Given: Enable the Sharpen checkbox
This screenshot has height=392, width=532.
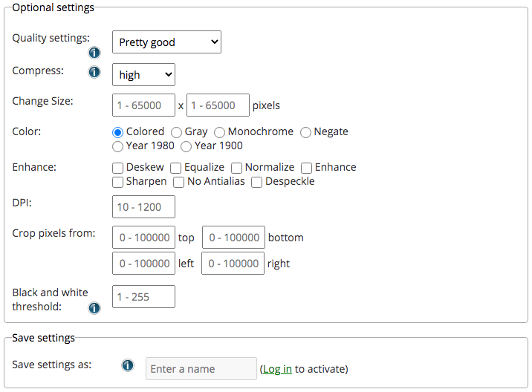Looking at the screenshot, I should [x=117, y=182].
